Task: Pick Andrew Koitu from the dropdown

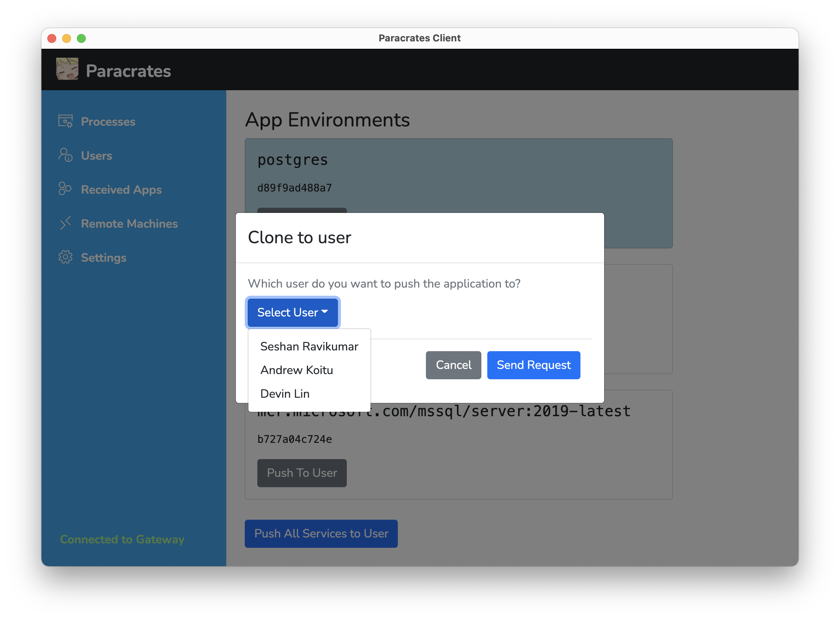Action: tap(297, 370)
